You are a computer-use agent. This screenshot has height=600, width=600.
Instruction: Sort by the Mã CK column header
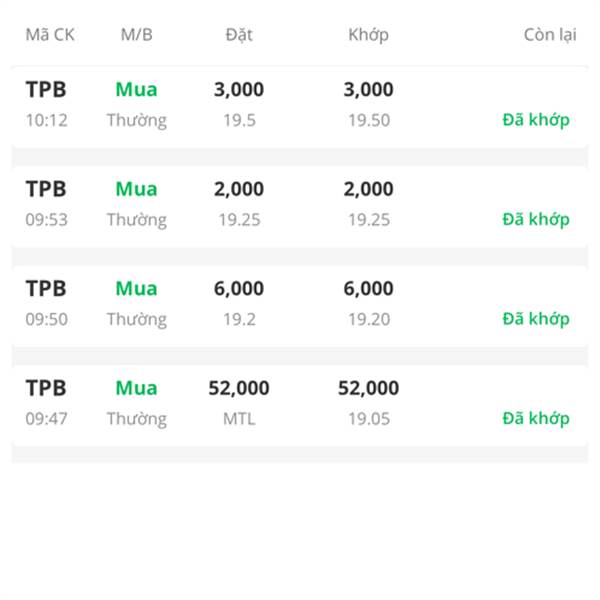50,35
